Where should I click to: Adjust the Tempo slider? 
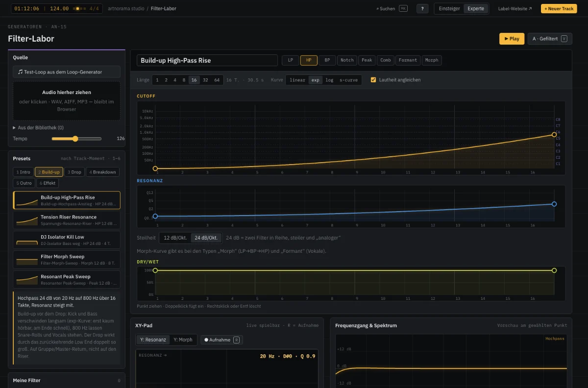pyautogui.click(x=76, y=139)
